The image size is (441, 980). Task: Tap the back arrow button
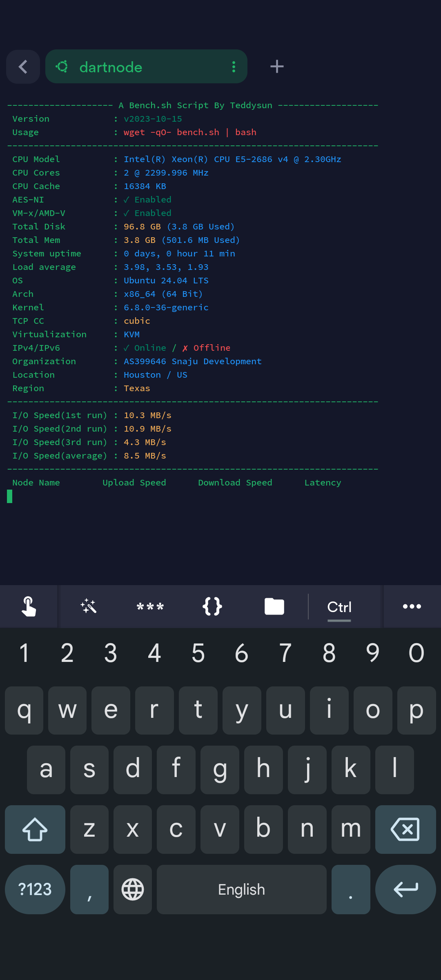[x=23, y=67]
